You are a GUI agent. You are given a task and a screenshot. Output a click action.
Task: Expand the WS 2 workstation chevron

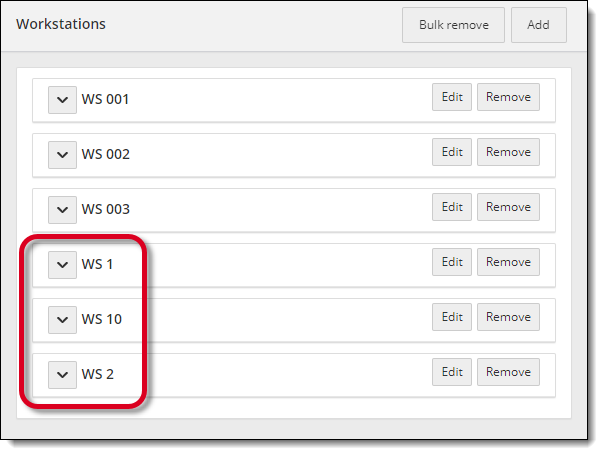[62, 374]
